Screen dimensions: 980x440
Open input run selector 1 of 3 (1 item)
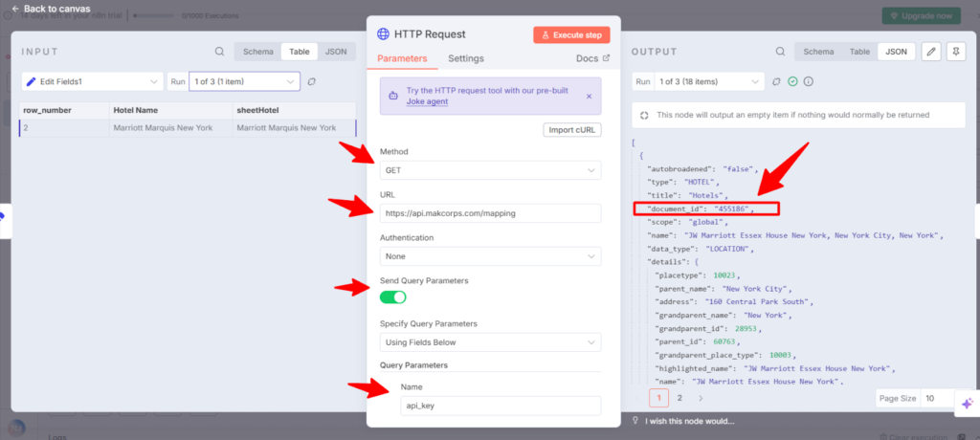244,81
